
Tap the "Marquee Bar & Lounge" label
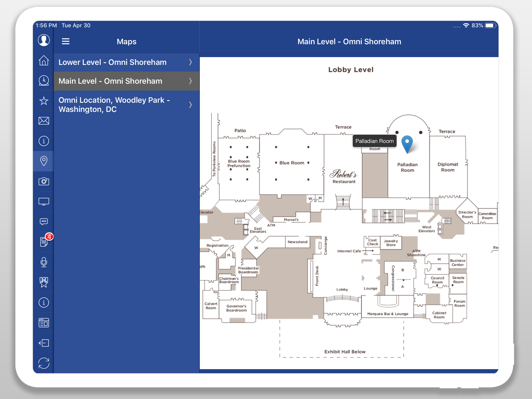tap(388, 314)
